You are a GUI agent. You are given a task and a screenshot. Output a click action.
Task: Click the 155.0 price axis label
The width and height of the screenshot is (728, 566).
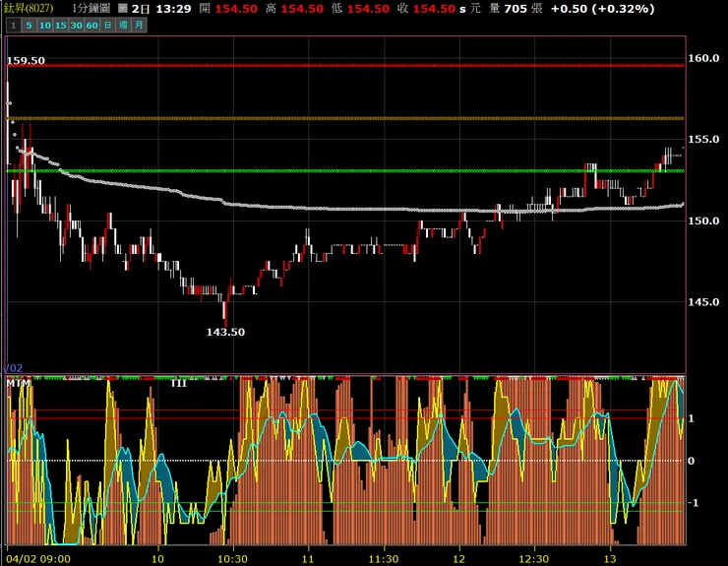703,139
